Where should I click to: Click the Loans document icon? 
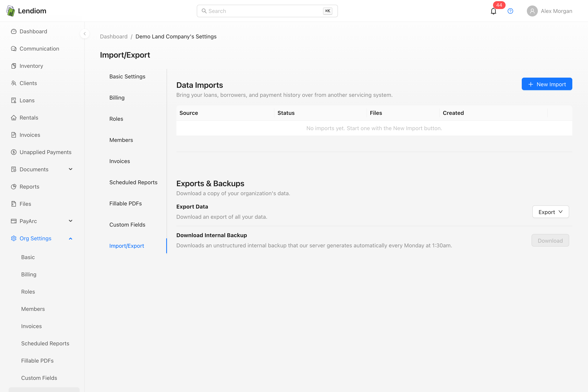tap(14, 101)
